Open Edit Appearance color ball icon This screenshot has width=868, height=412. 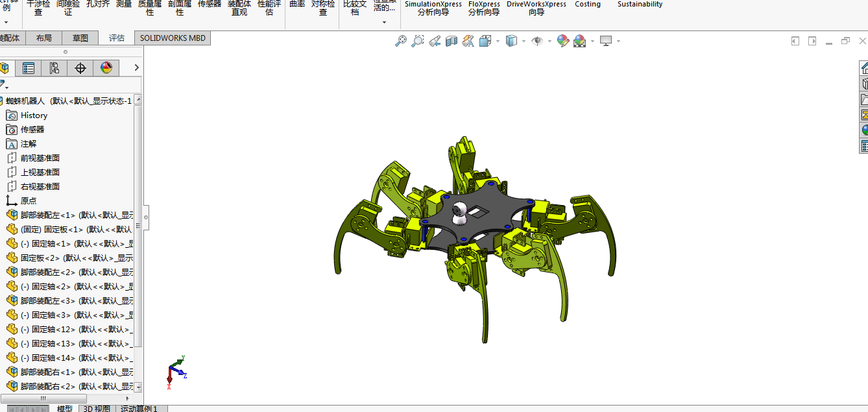563,41
